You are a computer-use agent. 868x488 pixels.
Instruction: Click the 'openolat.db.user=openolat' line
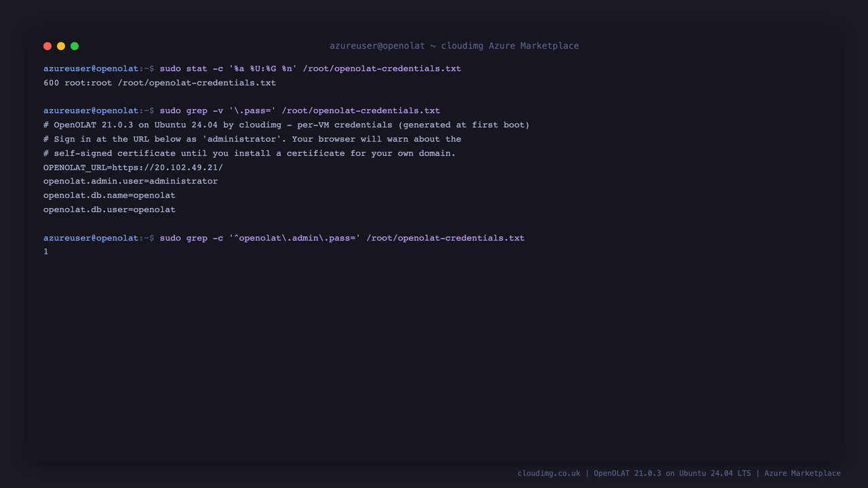109,209
